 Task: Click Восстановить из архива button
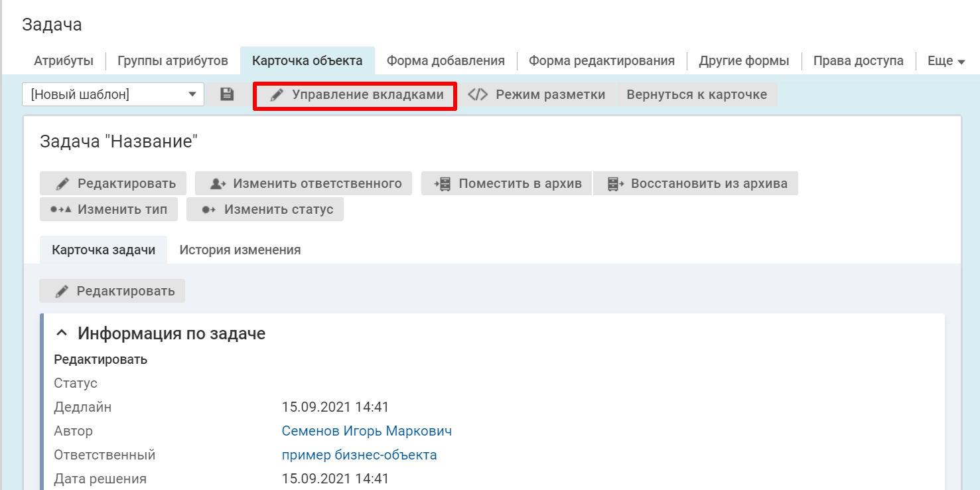(x=695, y=184)
